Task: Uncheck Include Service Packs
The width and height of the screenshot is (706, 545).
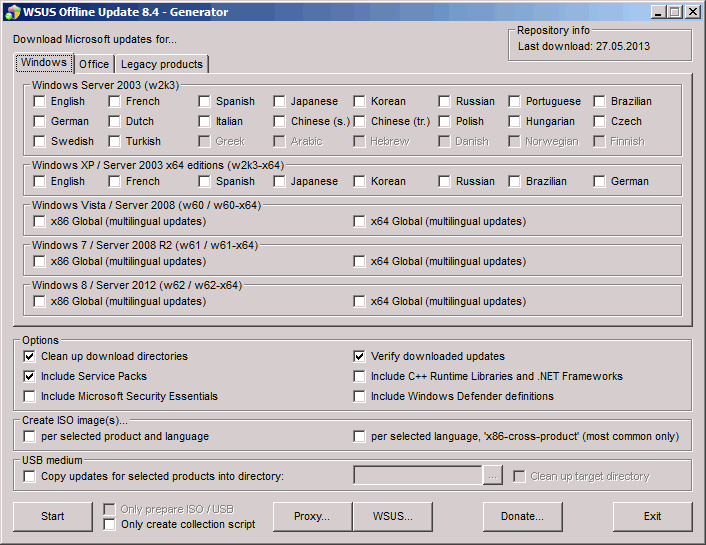Action: point(30,376)
